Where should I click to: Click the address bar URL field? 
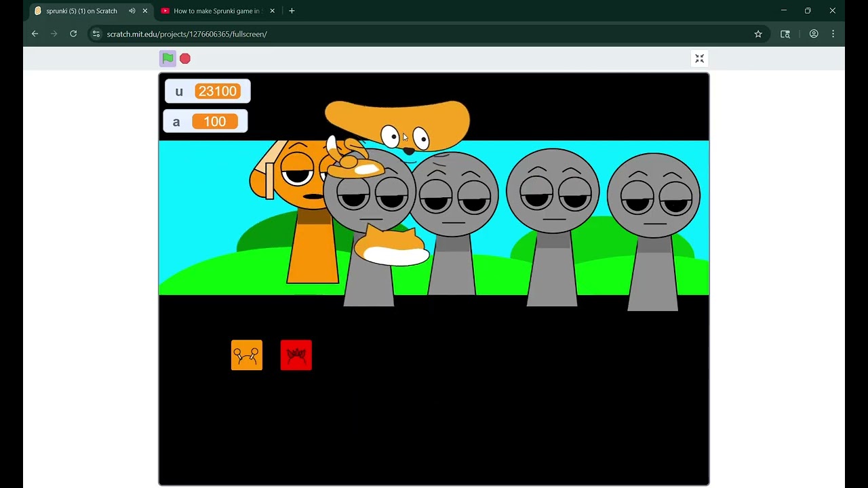click(427, 34)
